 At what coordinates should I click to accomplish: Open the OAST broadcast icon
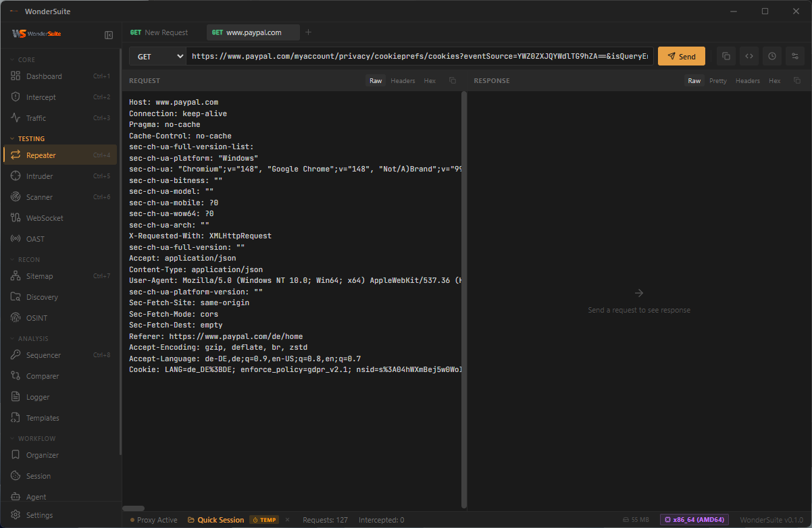coord(16,239)
